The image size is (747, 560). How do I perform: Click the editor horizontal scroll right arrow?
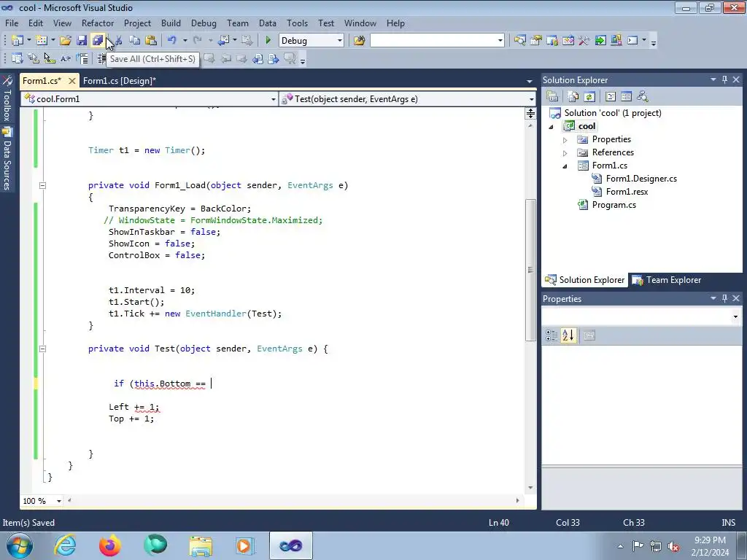(x=517, y=500)
